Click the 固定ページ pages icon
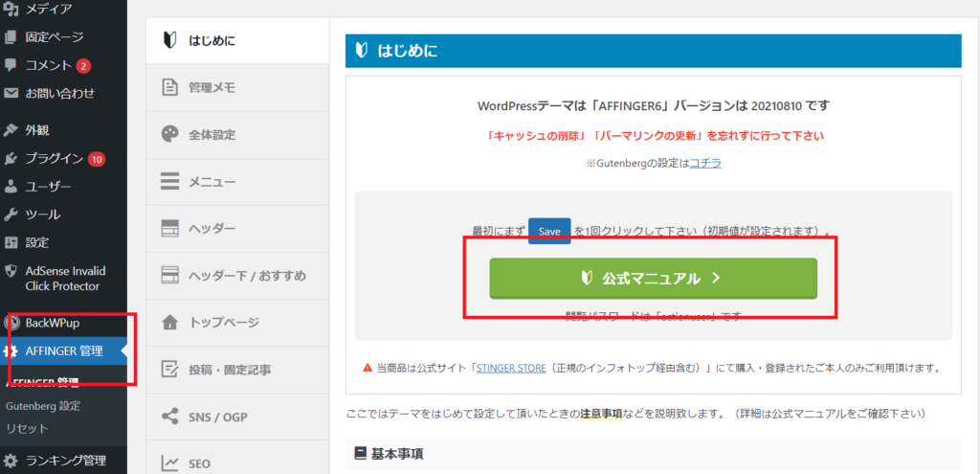This screenshot has height=474, width=980. click(11, 37)
